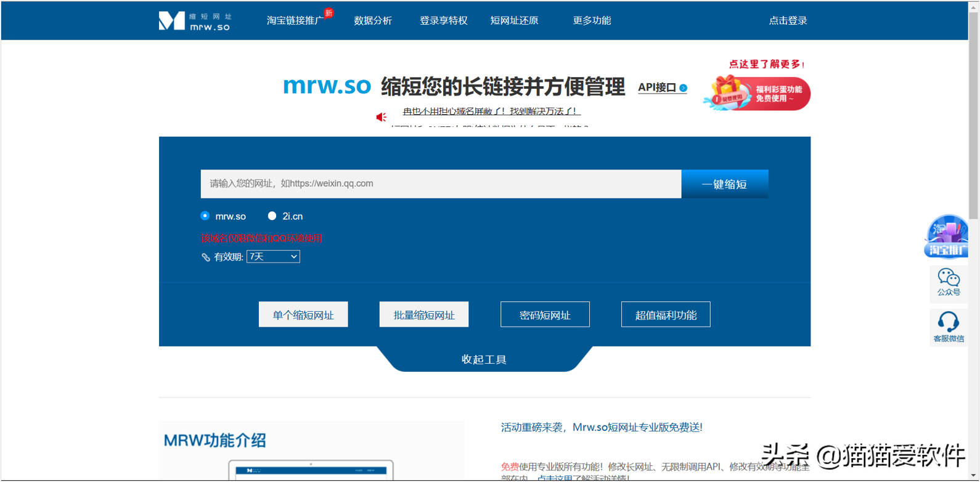Click the link icon beside 有效期

[206, 257]
